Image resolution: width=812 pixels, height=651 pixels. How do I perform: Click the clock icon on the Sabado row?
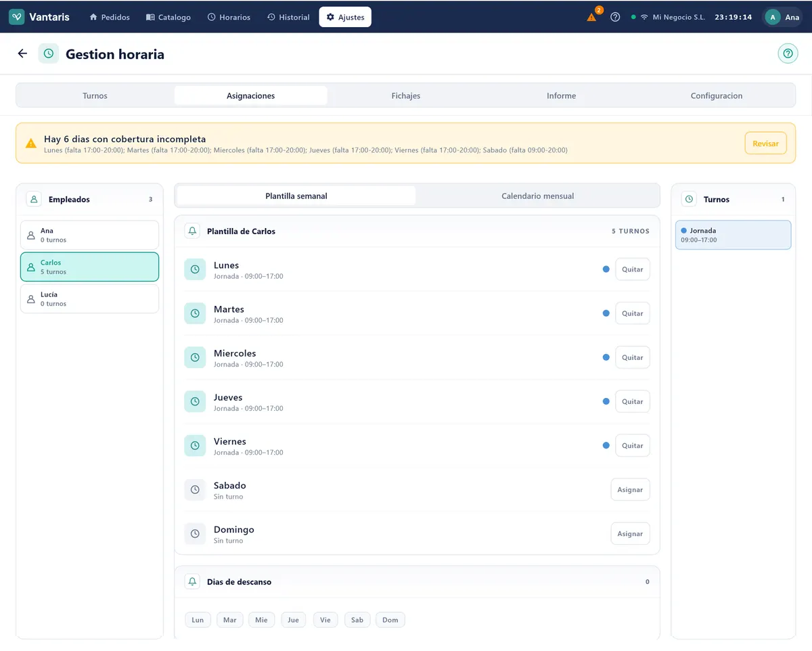(x=195, y=489)
